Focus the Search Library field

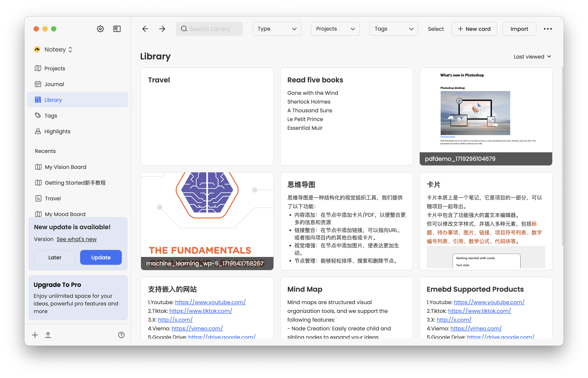[x=209, y=29]
